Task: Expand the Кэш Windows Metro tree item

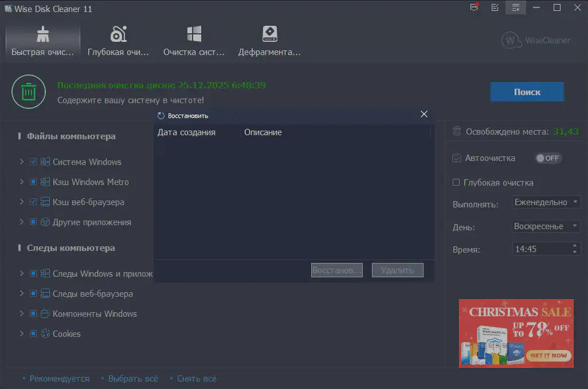Action: pyautogui.click(x=22, y=182)
